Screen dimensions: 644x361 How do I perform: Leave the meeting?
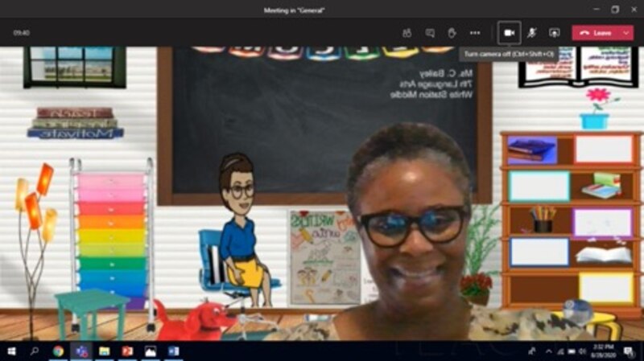pyautogui.click(x=596, y=33)
